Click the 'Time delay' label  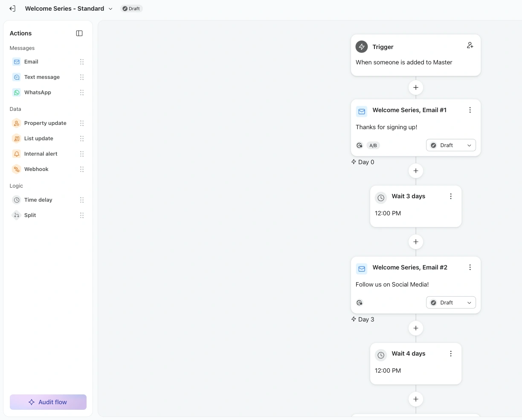click(x=38, y=200)
